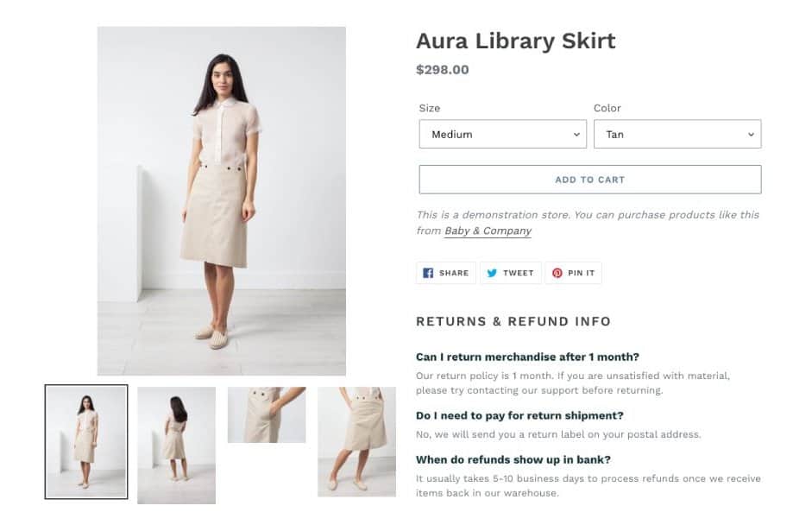The width and height of the screenshot is (812, 531).
Task: Click the Pinterest logo icon
Action: (557, 273)
